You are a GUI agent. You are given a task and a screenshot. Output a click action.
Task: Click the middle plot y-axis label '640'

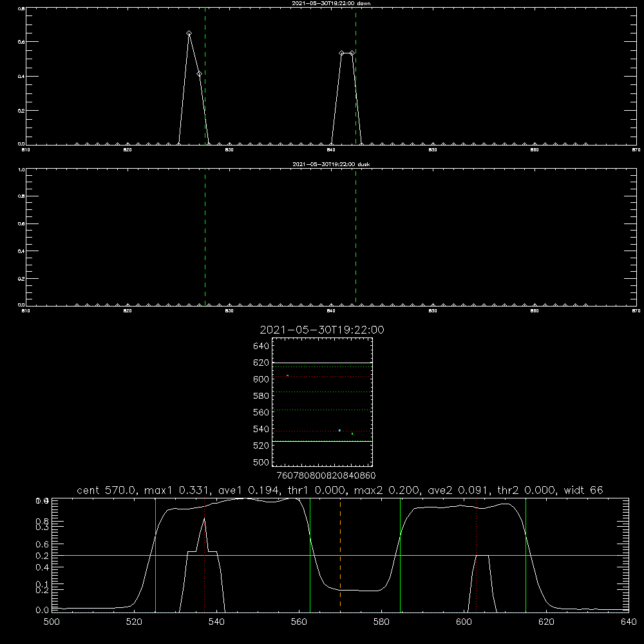261,346
